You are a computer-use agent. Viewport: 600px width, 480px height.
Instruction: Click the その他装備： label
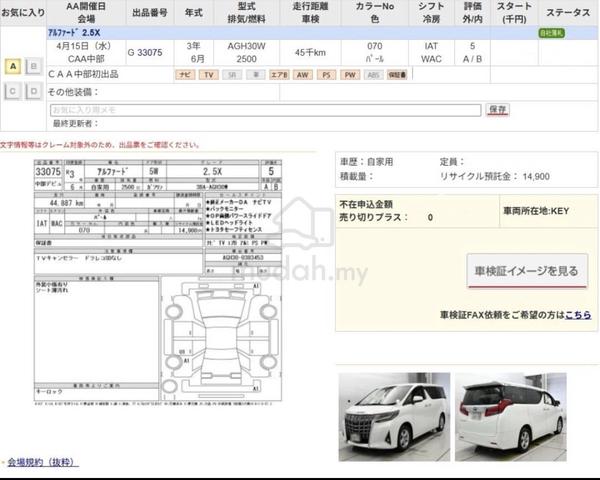73,92
